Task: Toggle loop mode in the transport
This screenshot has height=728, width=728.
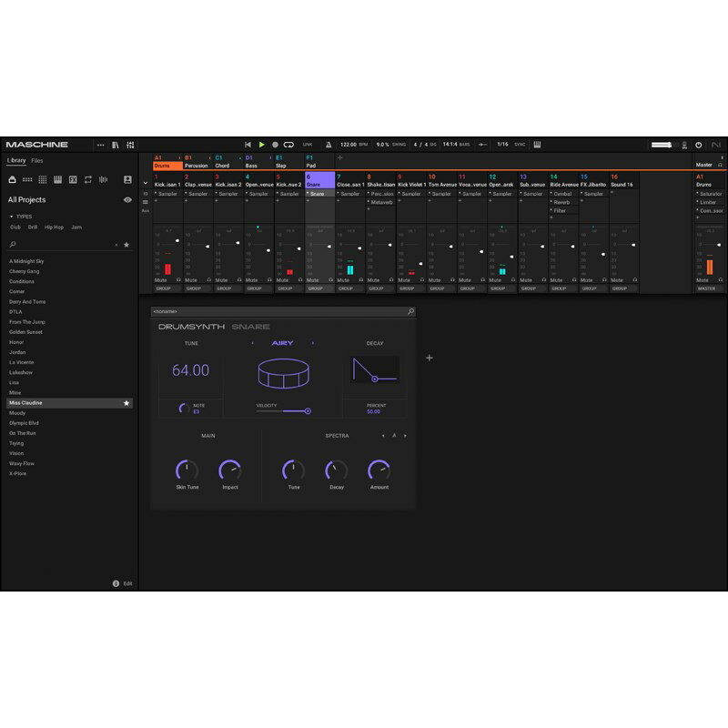Action: click(x=288, y=145)
